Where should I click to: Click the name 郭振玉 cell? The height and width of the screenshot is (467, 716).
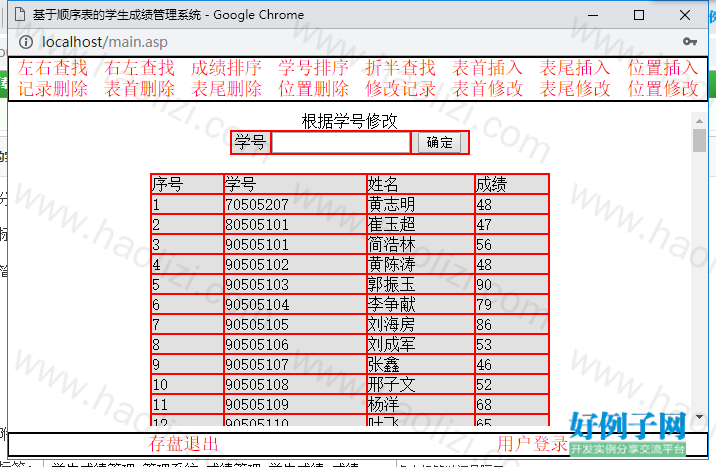(421, 285)
